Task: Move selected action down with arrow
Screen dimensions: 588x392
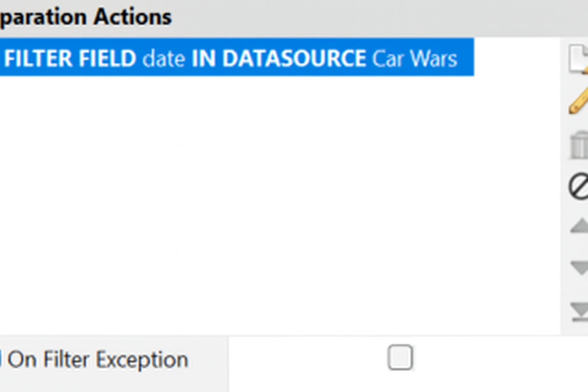Action: click(x=580, y=267)
